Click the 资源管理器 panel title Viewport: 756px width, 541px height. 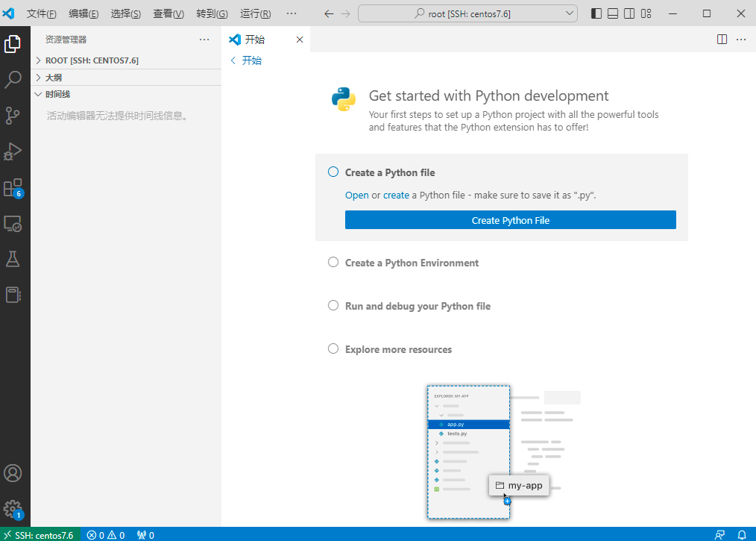(66, 40)
